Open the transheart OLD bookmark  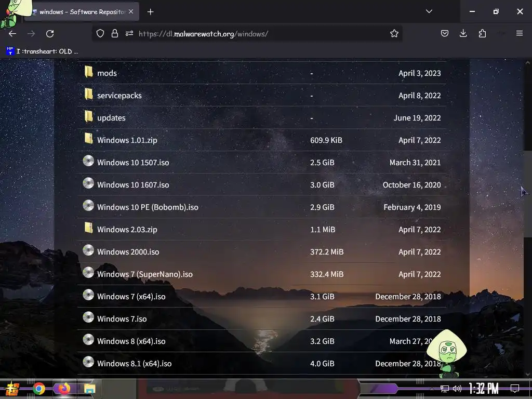[42, 51]
